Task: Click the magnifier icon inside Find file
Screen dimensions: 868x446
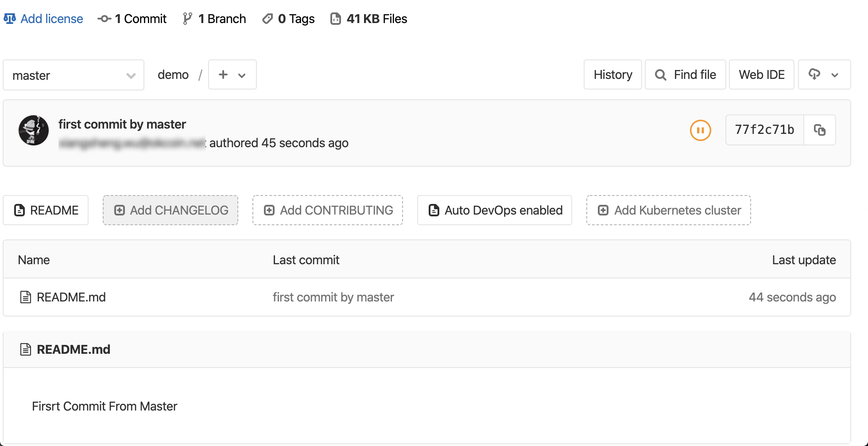Action: (660, 74)
